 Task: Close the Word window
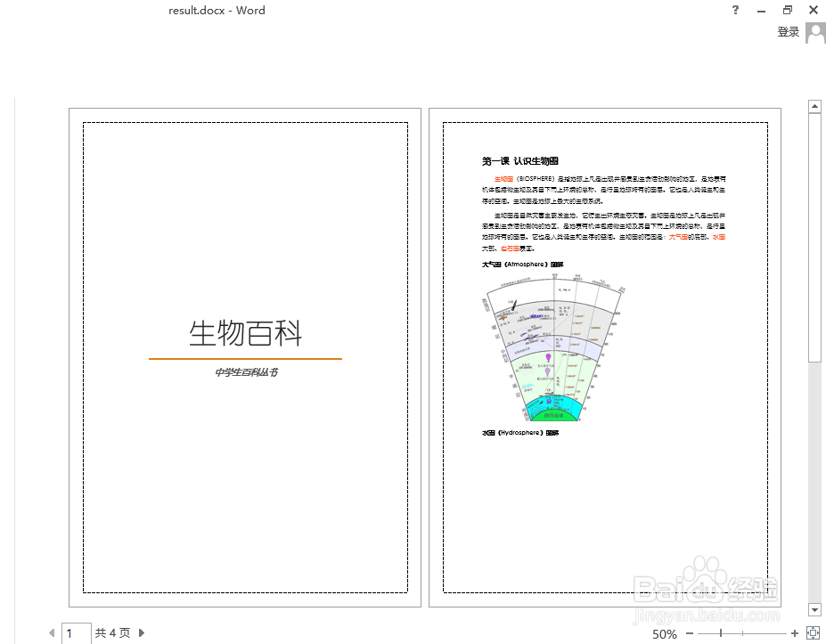(x=814, y=10)
